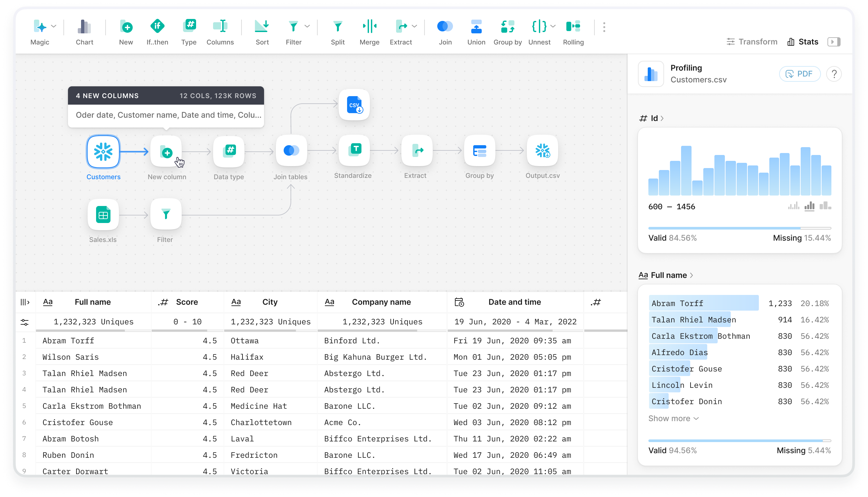The height and width of the screenshot is (497, 868).
Task: Click Show more under Full name values
Action: point(673,418)
